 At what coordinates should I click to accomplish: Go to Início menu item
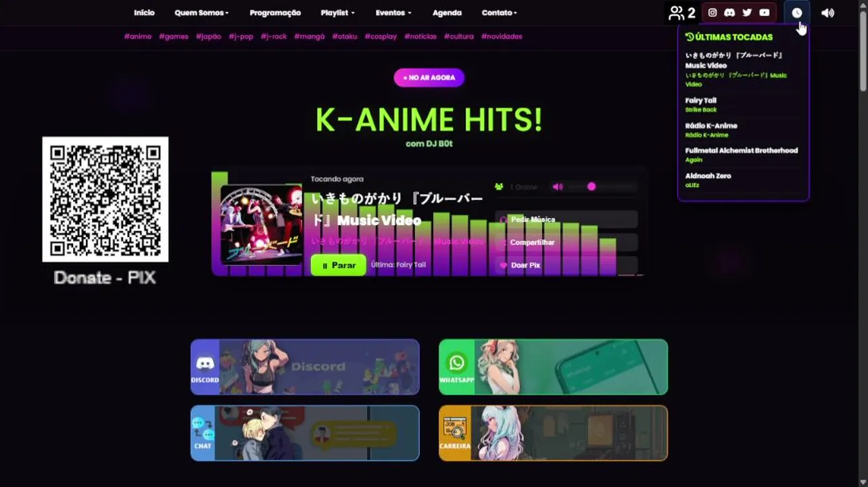(144, 13)
